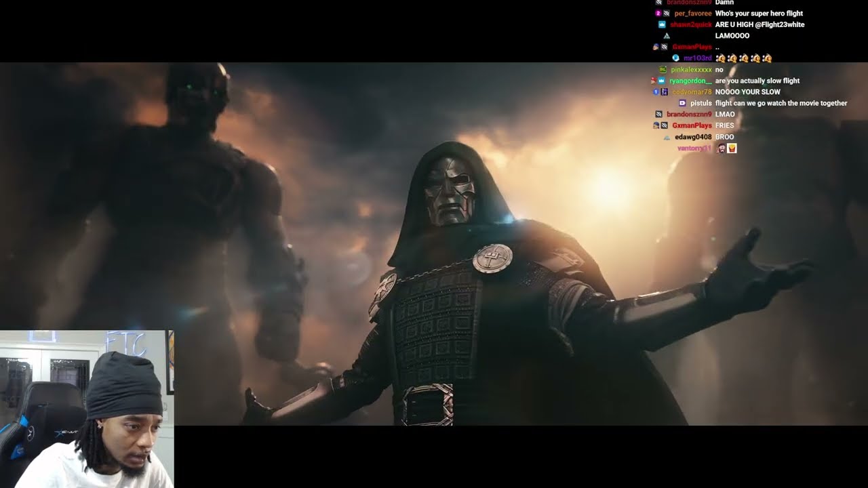Screen dimensions: 868x488
Task: Click the "are you actually slow flight" message
Action: click(757, 81)
